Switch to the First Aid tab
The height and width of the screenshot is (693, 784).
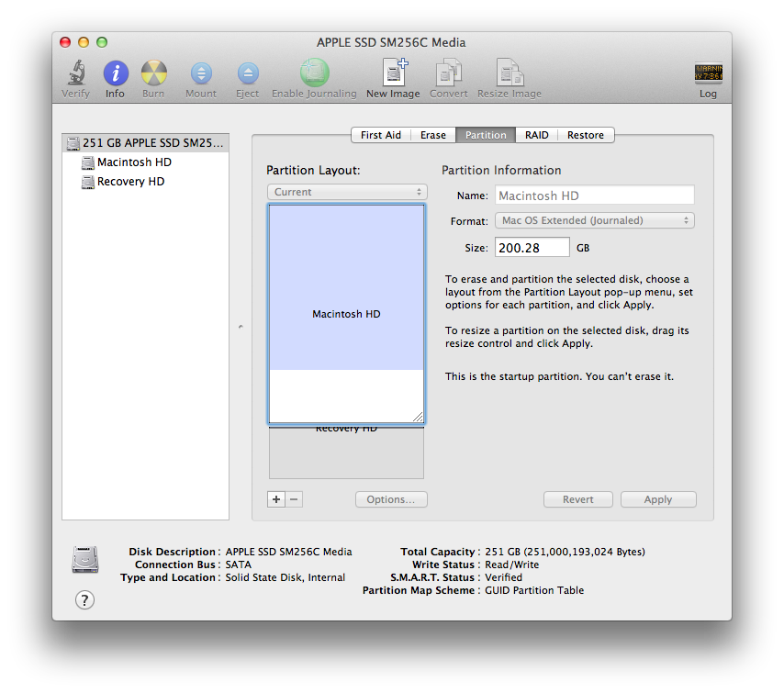click(381, 135)
